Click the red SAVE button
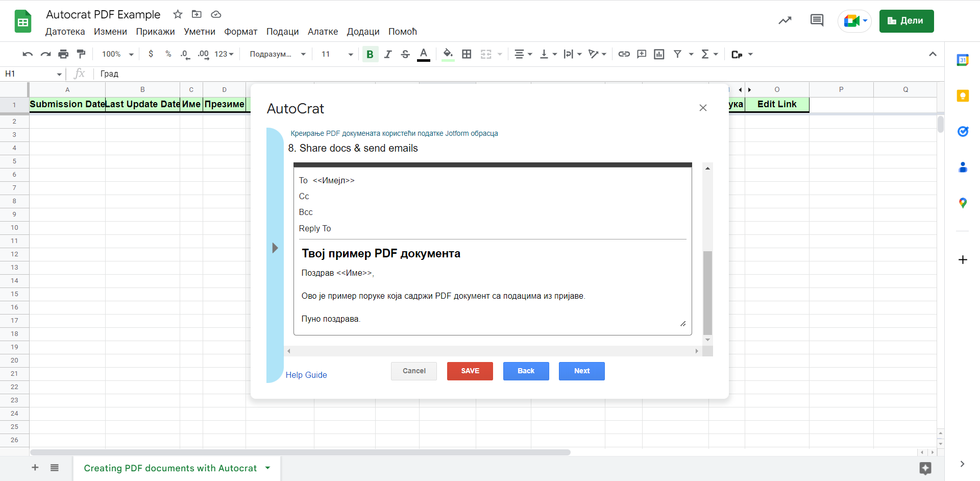 [470, 371]
